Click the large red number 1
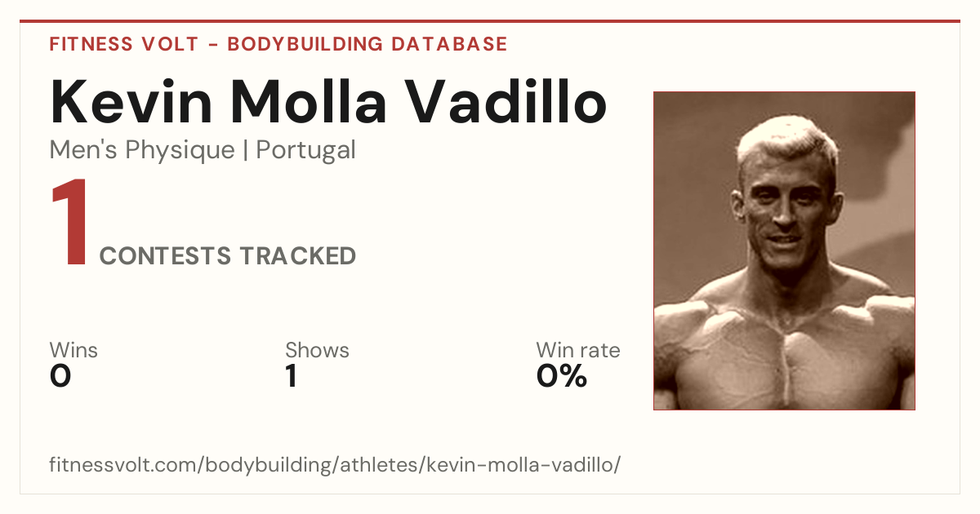 70,224
